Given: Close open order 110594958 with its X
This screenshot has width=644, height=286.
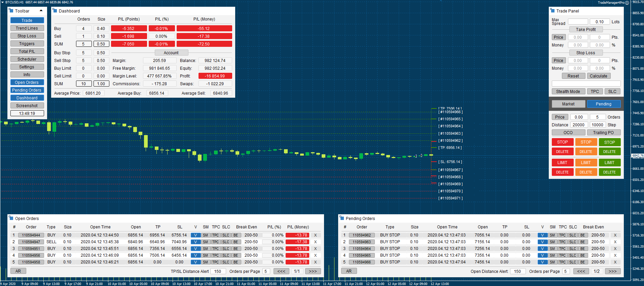Looking at the screenshot, I should (315, 262).
